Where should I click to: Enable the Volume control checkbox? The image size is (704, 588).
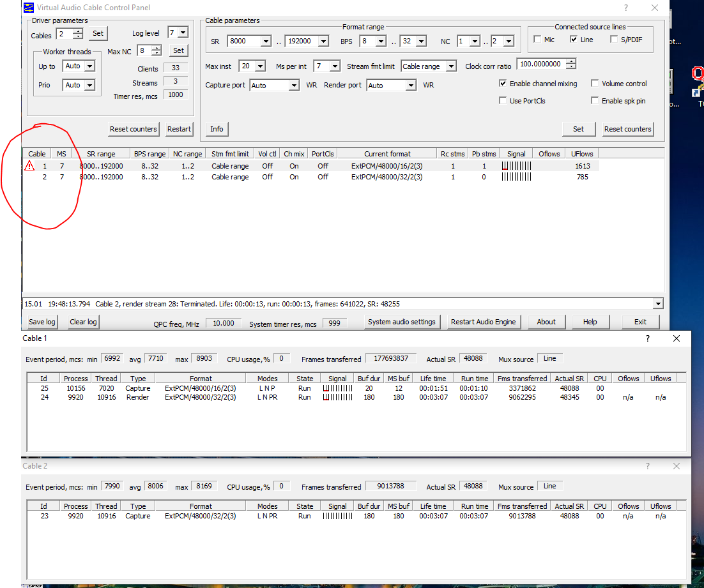[x=595, y=84]
